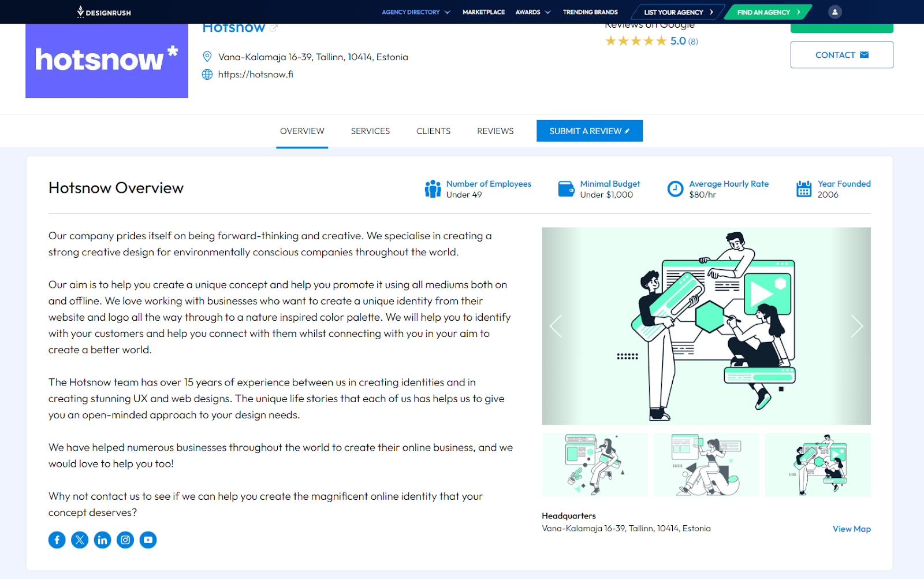Open the LinkedIn social icon
The image size is (924, 579).
pos(102,540)
